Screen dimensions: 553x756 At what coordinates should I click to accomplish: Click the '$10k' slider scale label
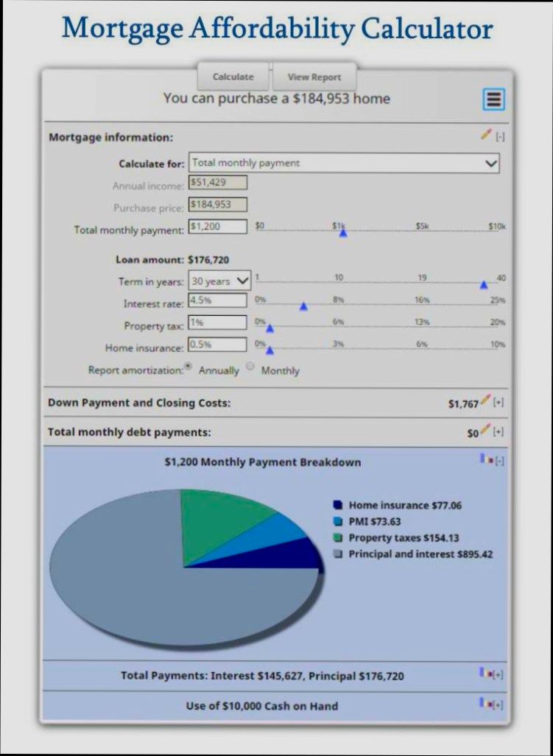tap(499, 226)
